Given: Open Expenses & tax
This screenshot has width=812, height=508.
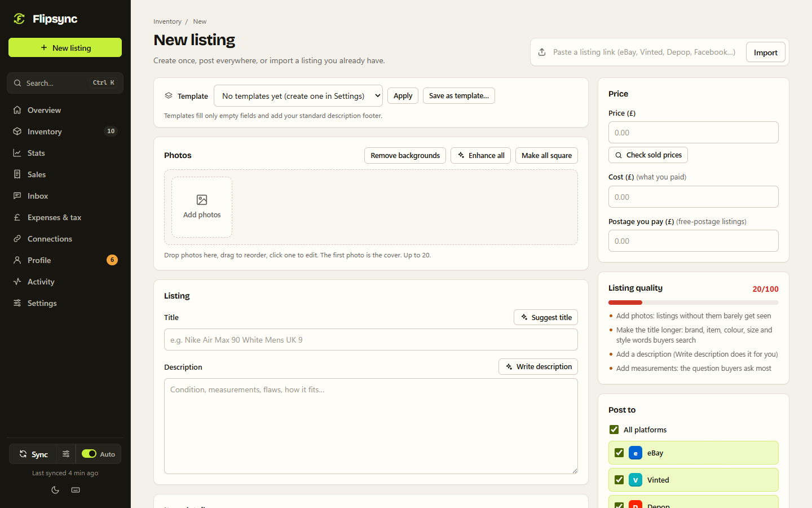Looking at the screenshot, I should 65,217.
